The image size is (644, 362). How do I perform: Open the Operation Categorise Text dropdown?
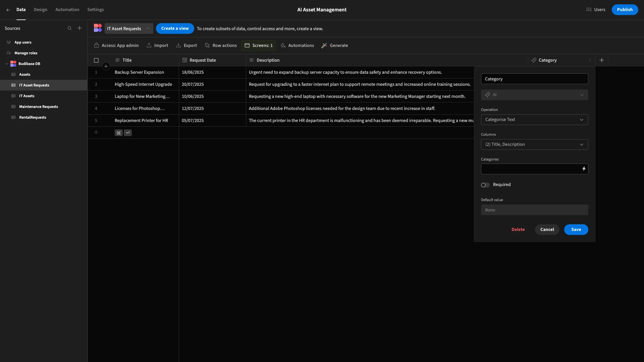[534, 120]
